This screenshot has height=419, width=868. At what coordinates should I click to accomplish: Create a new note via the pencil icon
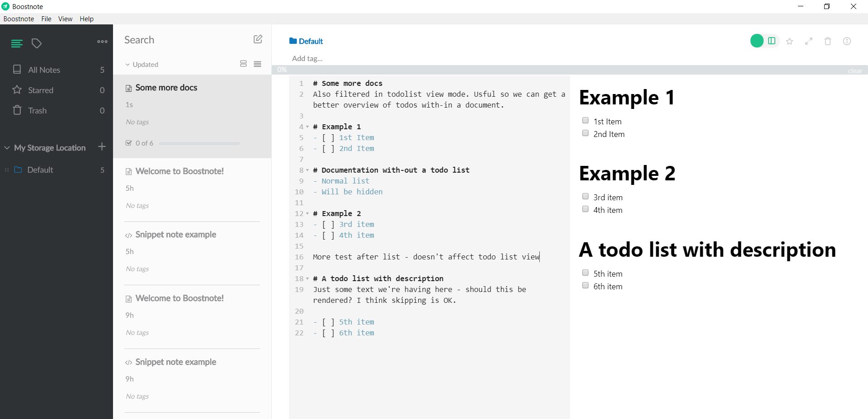[258, 39]
